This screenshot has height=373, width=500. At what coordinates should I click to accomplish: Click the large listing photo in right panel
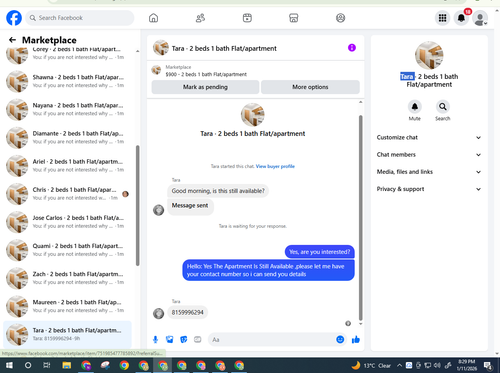[x=429, y=55]
